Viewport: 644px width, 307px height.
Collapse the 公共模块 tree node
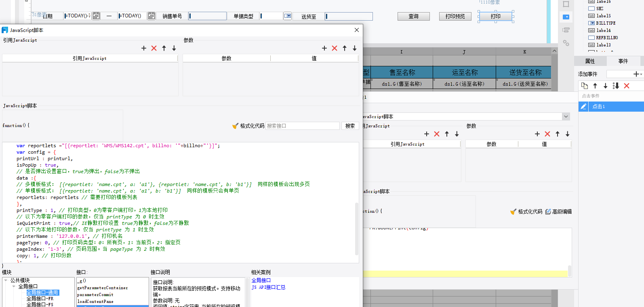point(6,280)
